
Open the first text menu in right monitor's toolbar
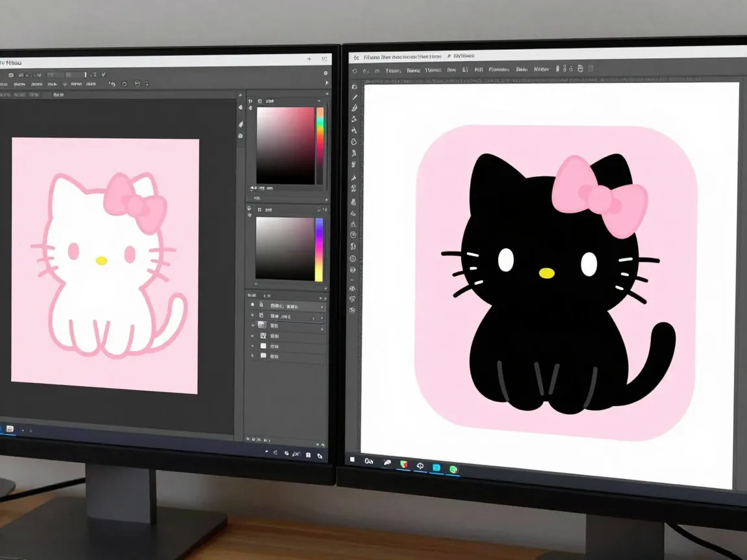[393, 71]
